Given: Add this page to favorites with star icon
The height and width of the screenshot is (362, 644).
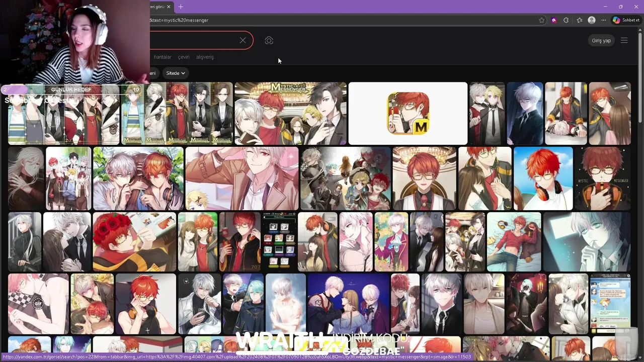Looking at the screenshot, I should click(x=541, y=20).
